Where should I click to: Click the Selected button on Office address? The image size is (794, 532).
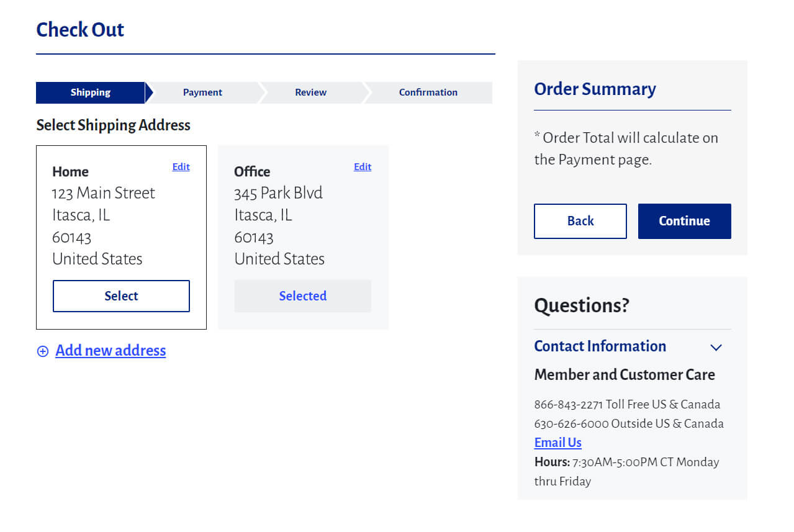(302, 296)
